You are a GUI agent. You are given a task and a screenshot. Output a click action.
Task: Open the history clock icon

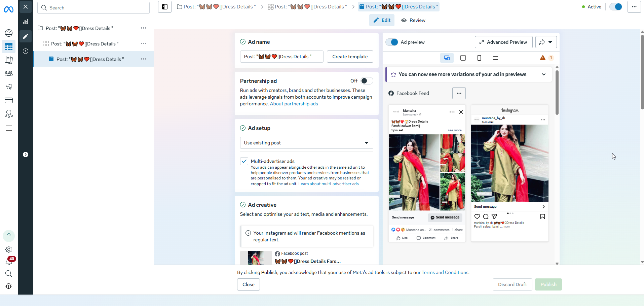26,51
